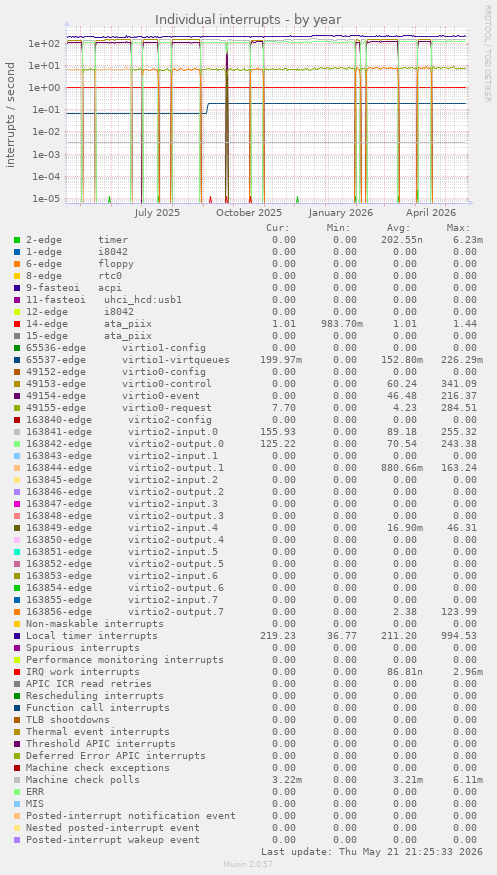Click the Last update timestamp text
This screenshot has height=875, width=497.
371,852
